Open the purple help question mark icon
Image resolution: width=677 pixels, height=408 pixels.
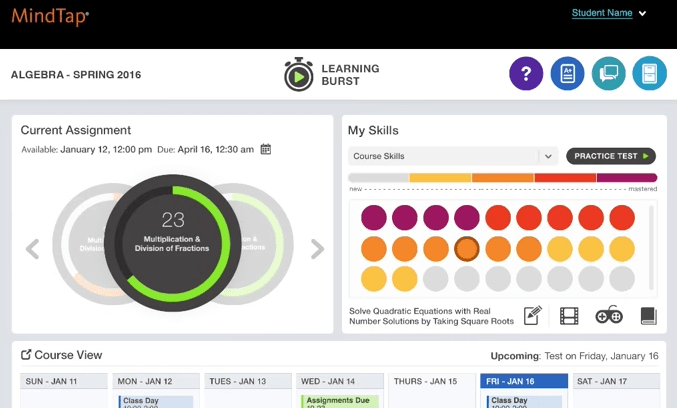click(x=526, y=74)
